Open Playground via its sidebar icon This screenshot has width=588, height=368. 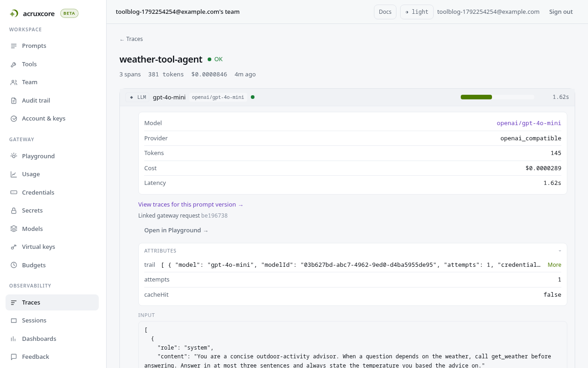[x=14, y=156]
